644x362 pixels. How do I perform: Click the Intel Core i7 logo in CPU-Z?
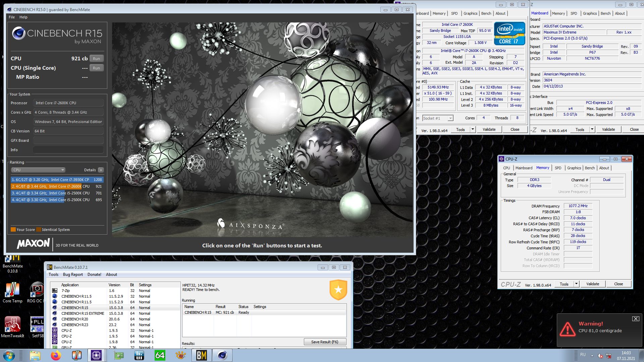[x=509, y=34]
